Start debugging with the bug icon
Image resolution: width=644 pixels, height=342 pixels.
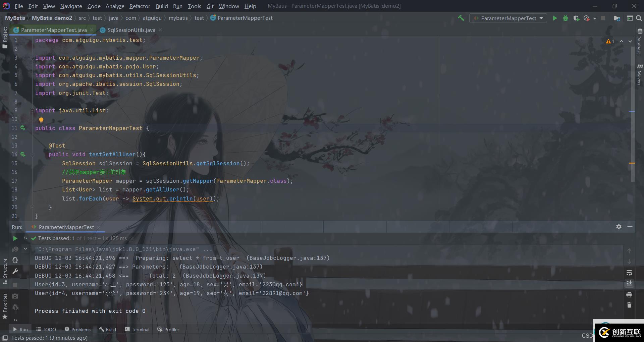(566, 18)
